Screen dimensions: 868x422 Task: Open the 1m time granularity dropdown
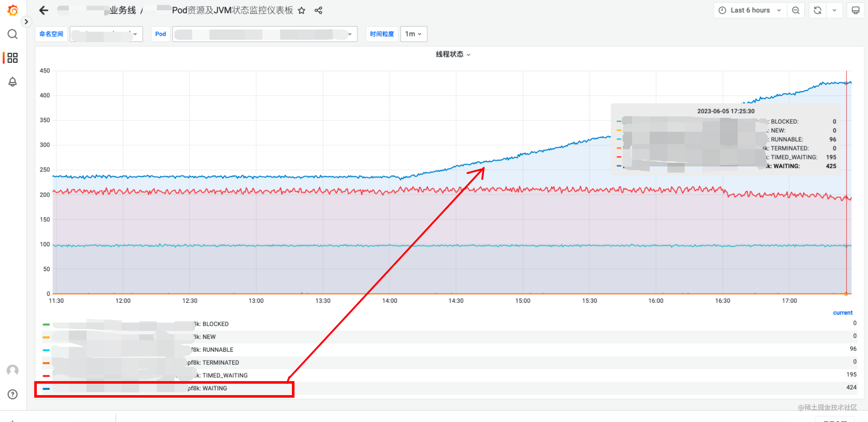pos(414,34)
